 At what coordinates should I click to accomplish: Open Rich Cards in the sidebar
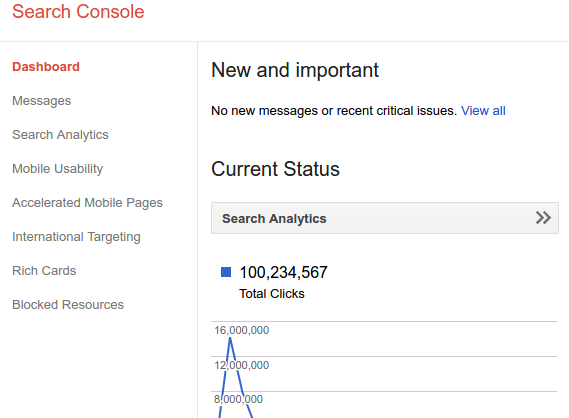click(44, 271)
